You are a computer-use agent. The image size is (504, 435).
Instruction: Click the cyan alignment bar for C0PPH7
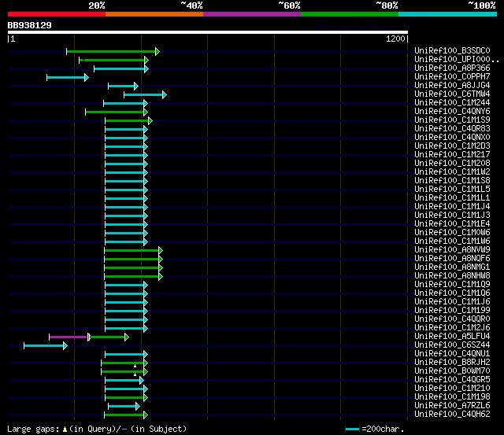[68, 77]
